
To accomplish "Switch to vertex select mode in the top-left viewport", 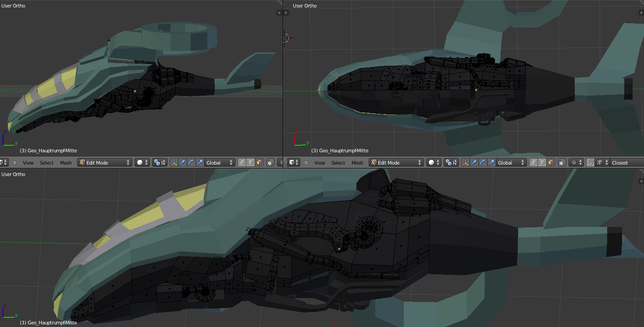I will (242, 163).
